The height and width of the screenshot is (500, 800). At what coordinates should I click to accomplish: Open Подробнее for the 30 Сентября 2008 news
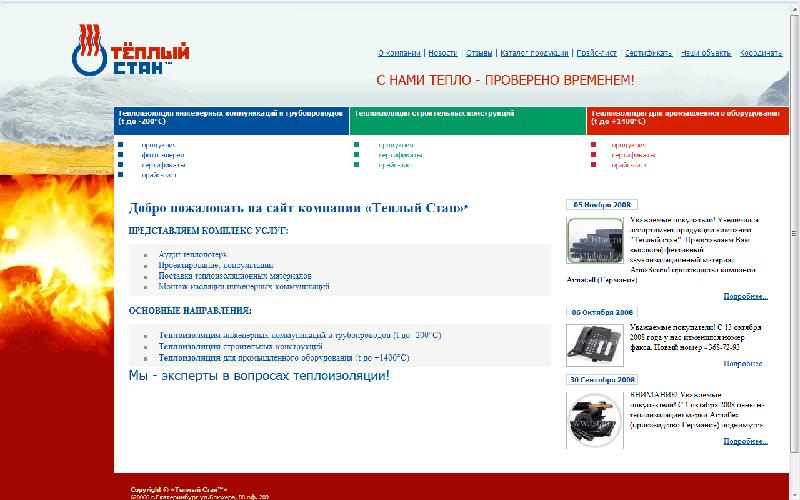(x=745, y=441)
